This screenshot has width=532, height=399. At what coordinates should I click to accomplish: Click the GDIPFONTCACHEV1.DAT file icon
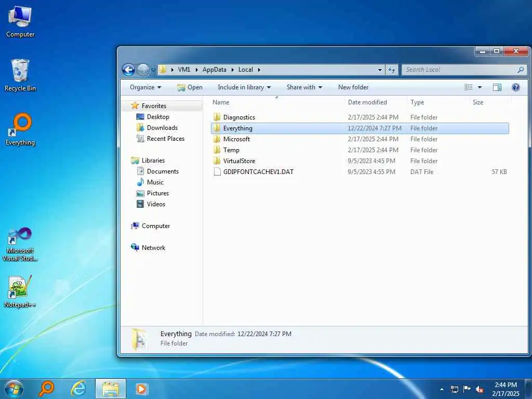217,171
